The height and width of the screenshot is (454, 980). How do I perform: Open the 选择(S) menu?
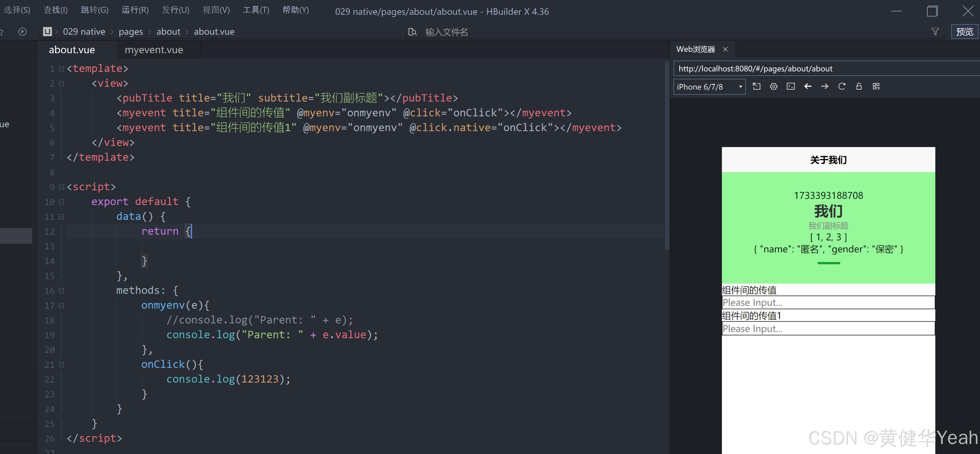17,10
